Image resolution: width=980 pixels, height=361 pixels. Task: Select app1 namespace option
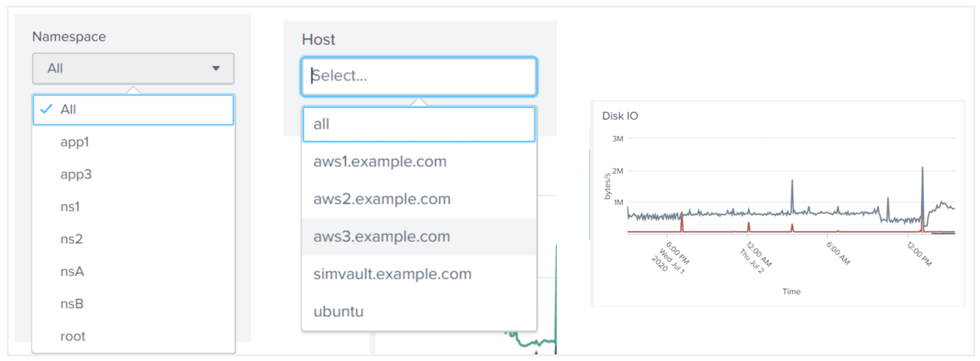pos(75,142)
